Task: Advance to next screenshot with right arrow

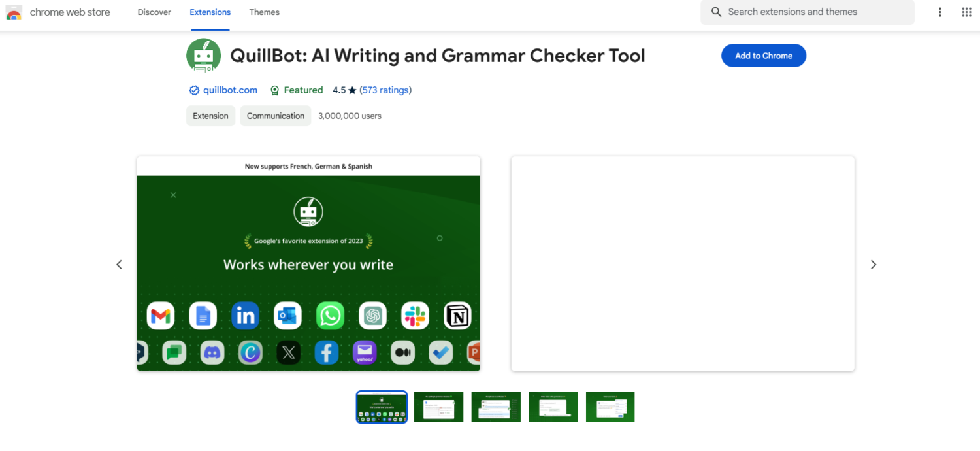Action: pyautogui.click(x=874, y=265)
